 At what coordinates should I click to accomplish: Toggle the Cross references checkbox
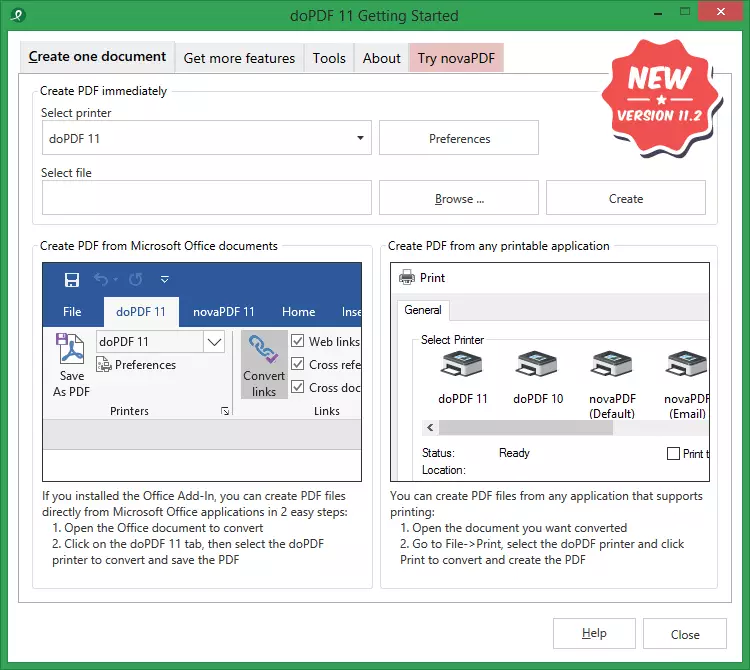[298, 364]
